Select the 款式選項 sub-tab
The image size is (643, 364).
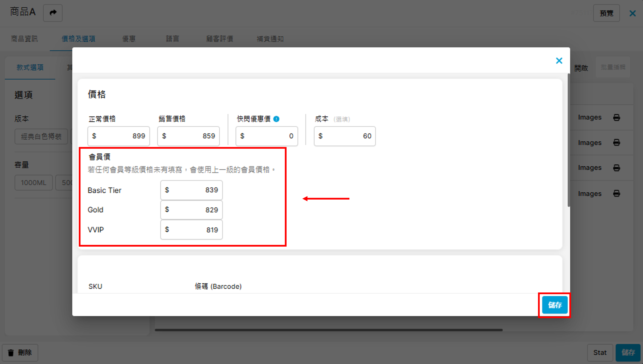30,67
